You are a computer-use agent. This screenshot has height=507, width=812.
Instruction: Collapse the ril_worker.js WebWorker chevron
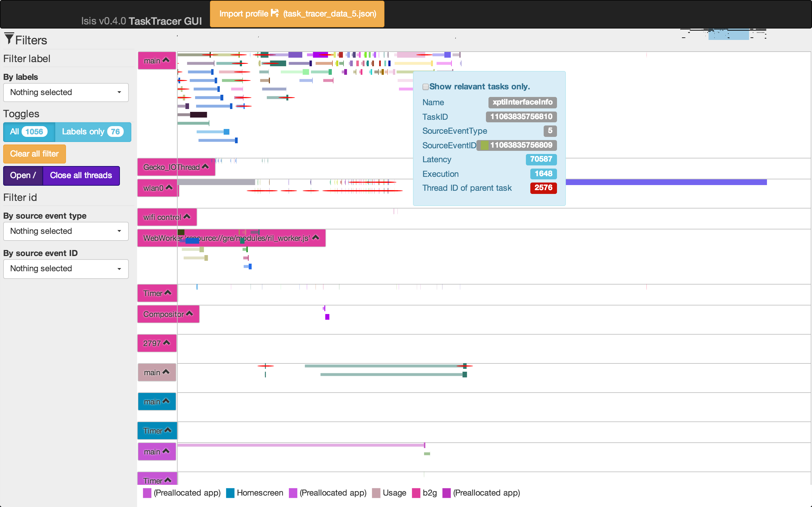315,237
